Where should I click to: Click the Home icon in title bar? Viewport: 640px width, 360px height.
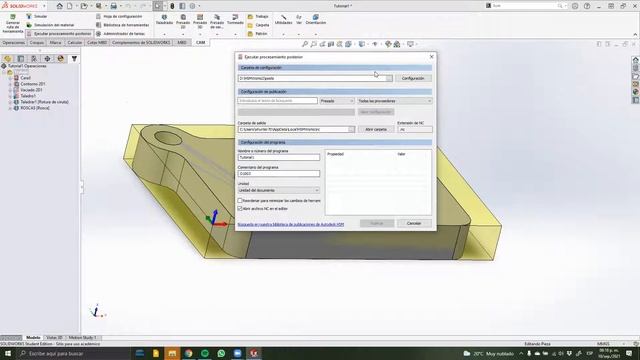click(60, 6)
